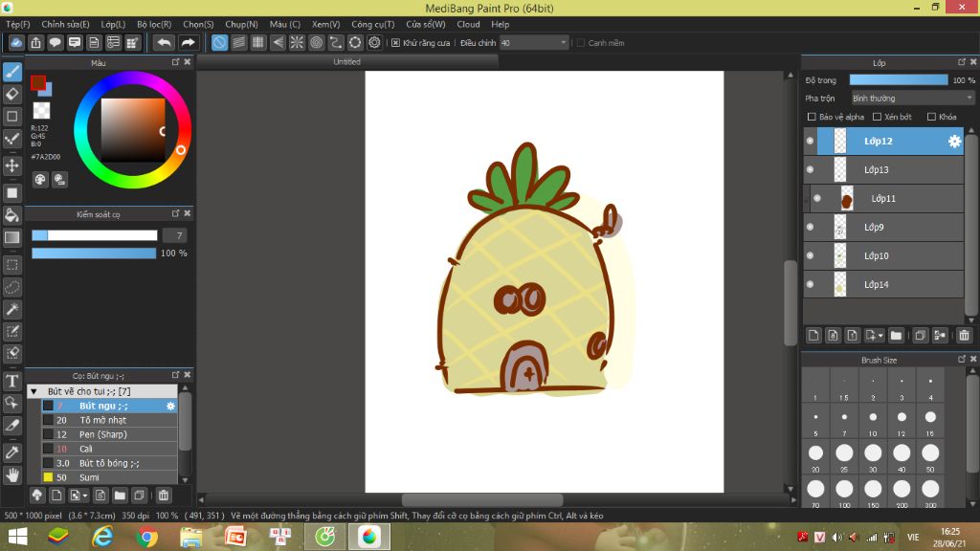The width and height of the screenshot is (980, 551).
Task: Click the Undo arrow in toolbar
Action: coord(164,42)
